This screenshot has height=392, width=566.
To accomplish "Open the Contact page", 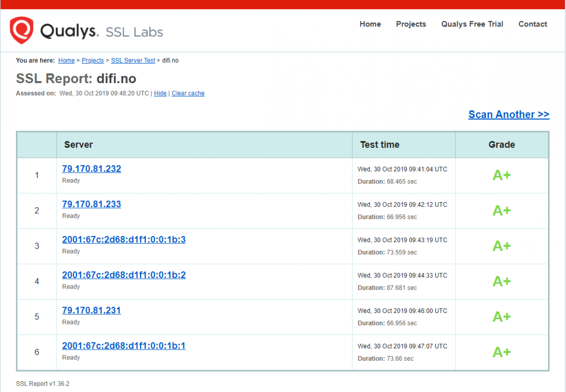I will [532, 24].
